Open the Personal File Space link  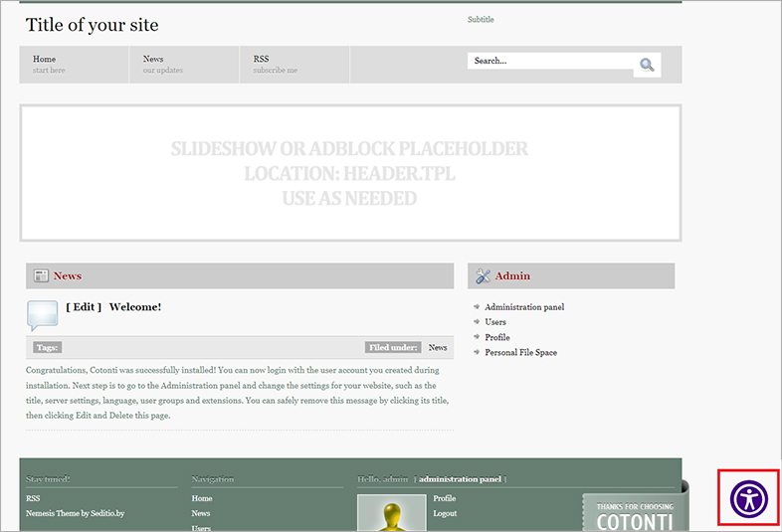(520, 352)
